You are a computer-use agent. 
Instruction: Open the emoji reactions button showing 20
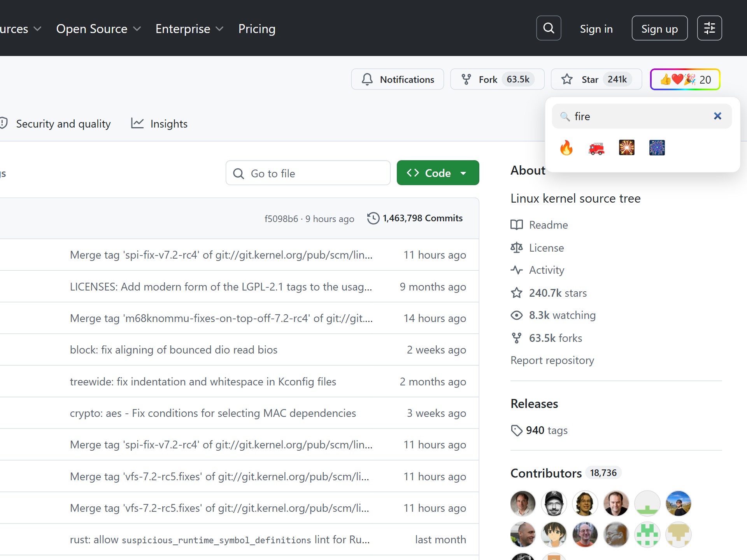click(685, 79)
